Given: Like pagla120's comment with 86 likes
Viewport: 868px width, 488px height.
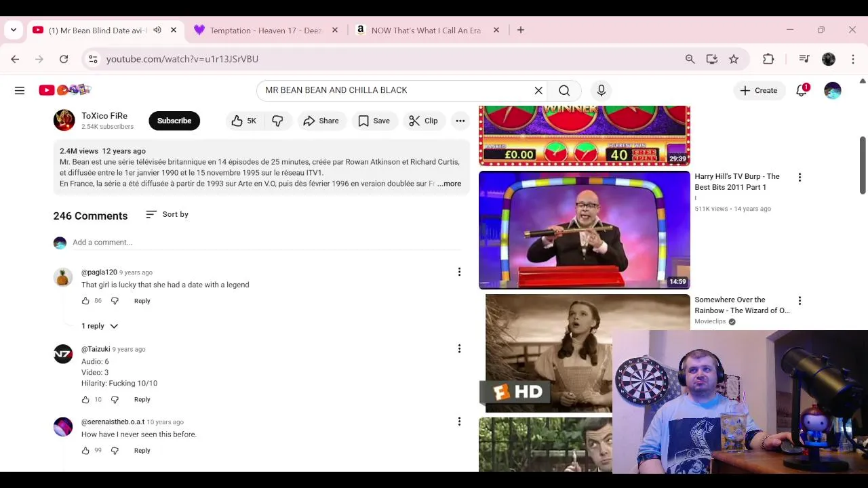Looking at the screenshot, I should (x=85, y=301).
